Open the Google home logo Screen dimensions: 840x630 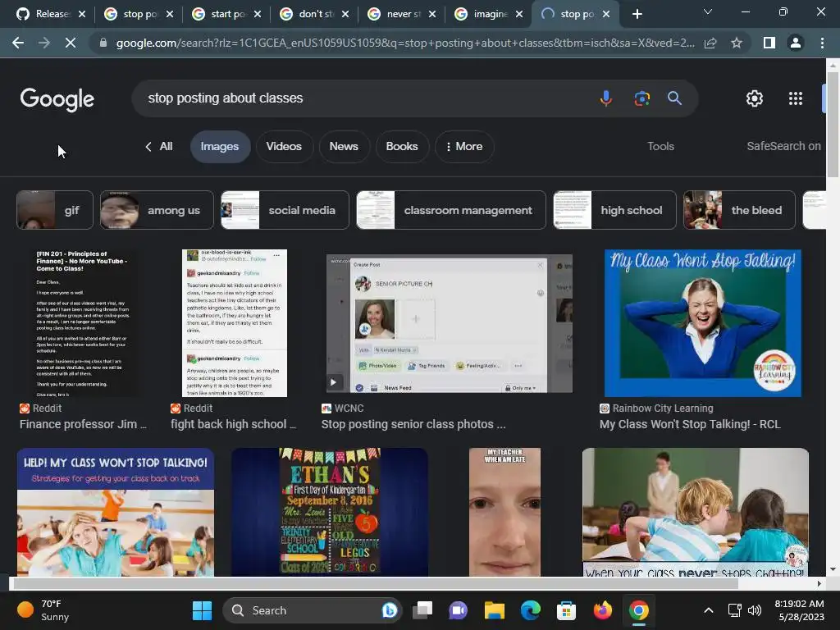coord(57,99)
